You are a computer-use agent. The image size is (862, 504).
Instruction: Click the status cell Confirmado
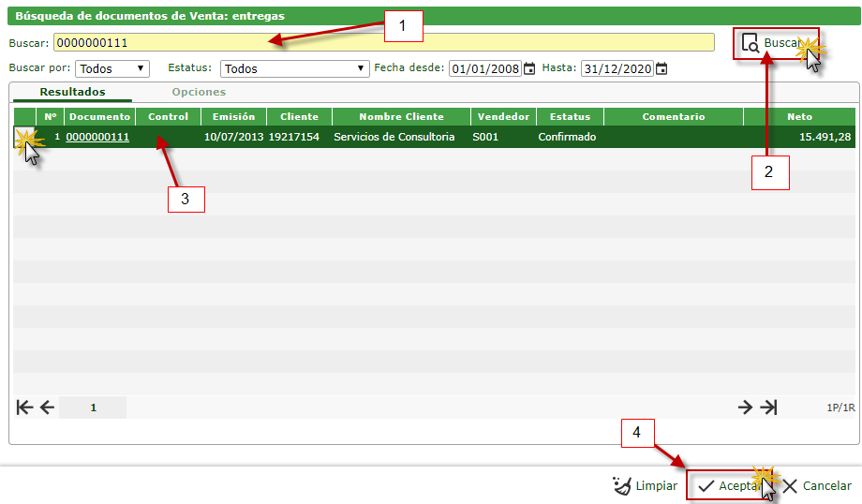[x=567, y=137]
